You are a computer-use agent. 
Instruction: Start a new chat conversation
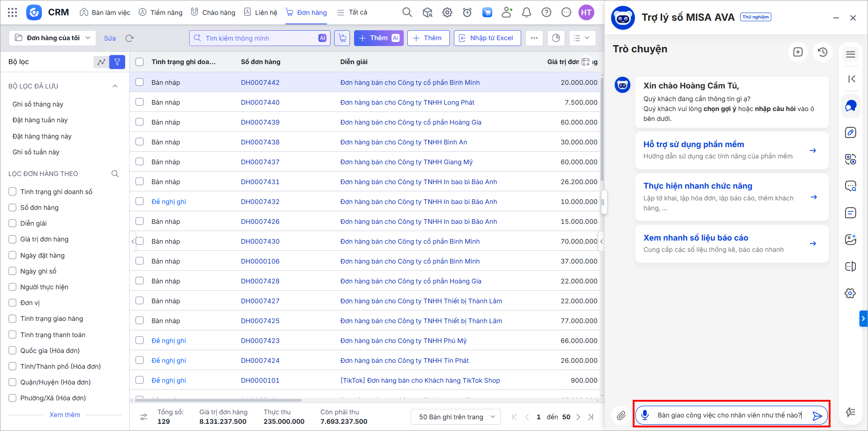[x=798, y=52]
